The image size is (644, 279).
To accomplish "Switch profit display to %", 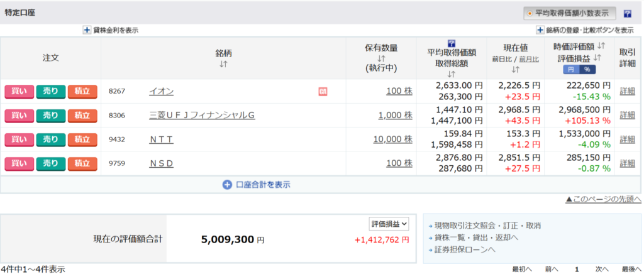I will (x=587, y=69).
